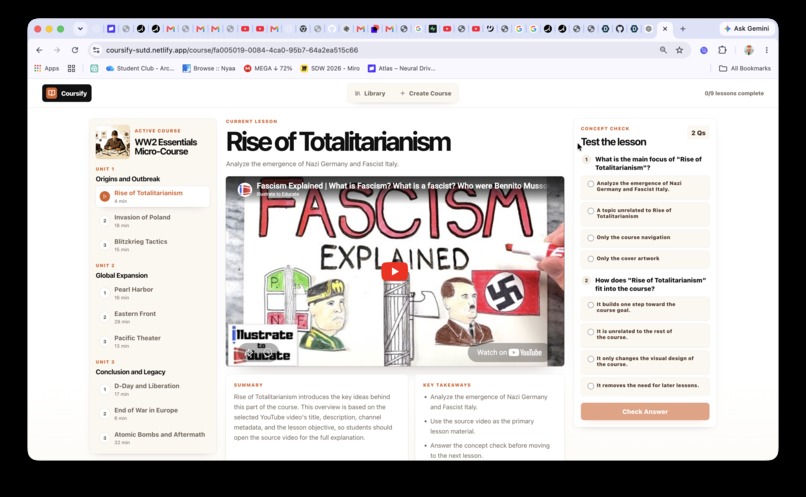Open the Eastern Front lesson

(x=153, y=317)
